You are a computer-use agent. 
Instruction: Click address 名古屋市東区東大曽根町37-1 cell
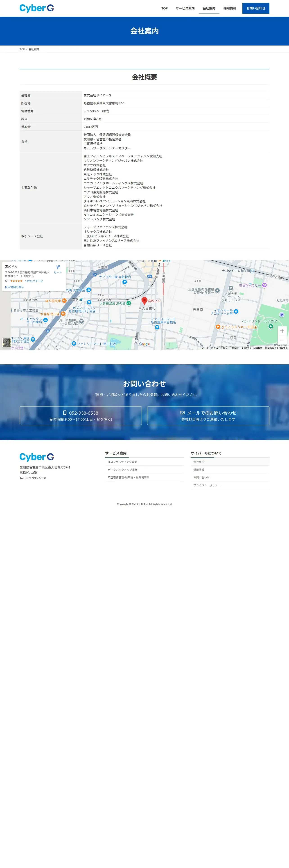[175, 103]
